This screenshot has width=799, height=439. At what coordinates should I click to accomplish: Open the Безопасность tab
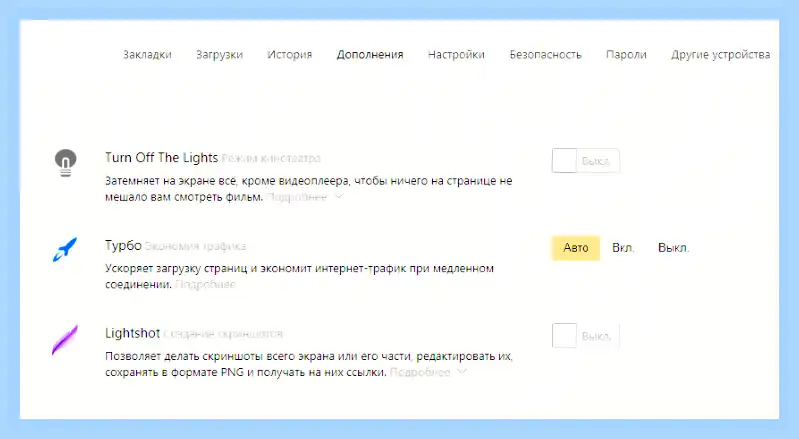click(545, 54)
